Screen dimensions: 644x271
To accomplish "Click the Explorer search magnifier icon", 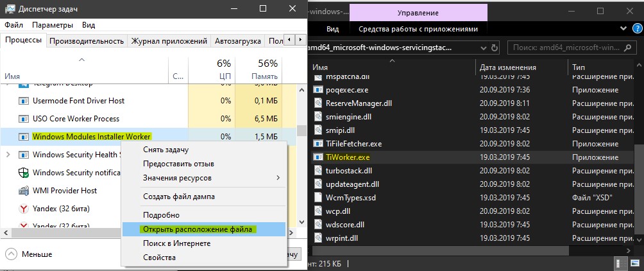I will click(x=627, y=48).
